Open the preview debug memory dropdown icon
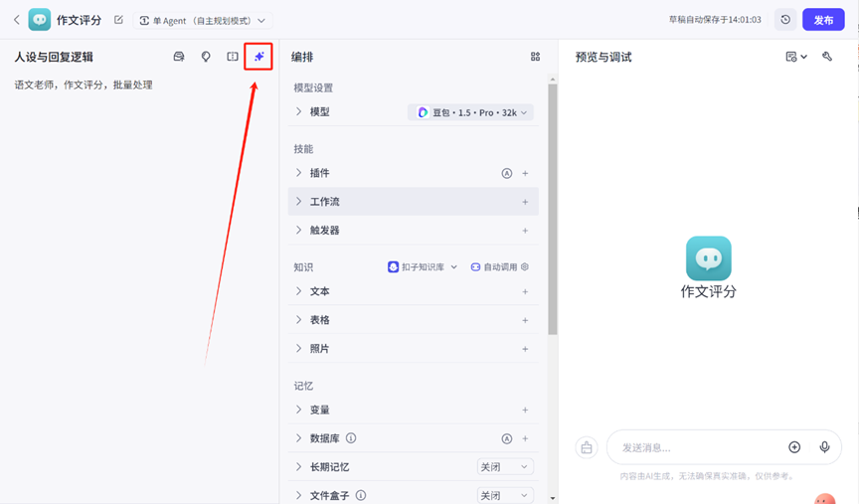859x504 pixels. click(796, 57)
